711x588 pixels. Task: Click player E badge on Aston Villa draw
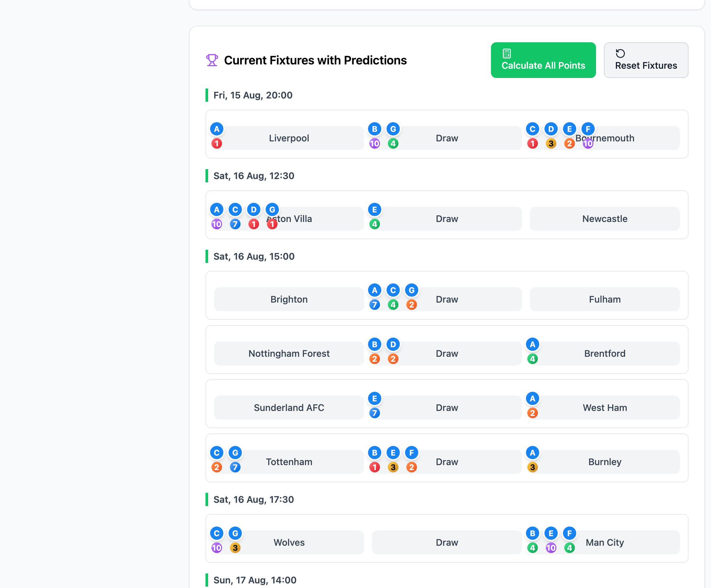(374, 209)
